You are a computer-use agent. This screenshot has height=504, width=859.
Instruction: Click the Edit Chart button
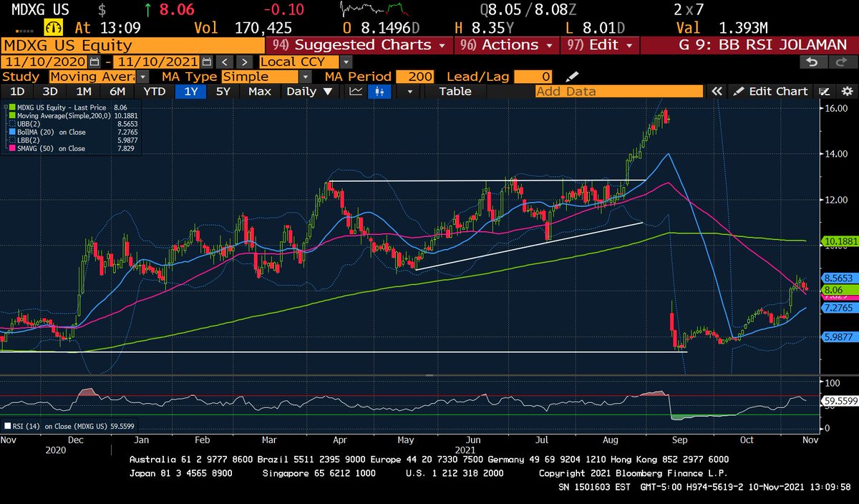(770, 91)
